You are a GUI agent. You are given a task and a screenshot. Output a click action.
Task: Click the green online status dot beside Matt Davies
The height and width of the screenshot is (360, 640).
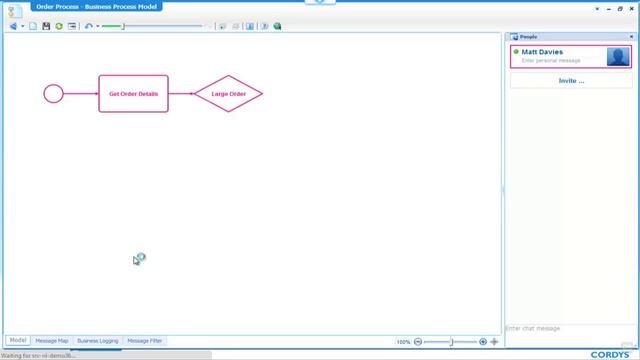coord(516,52)
